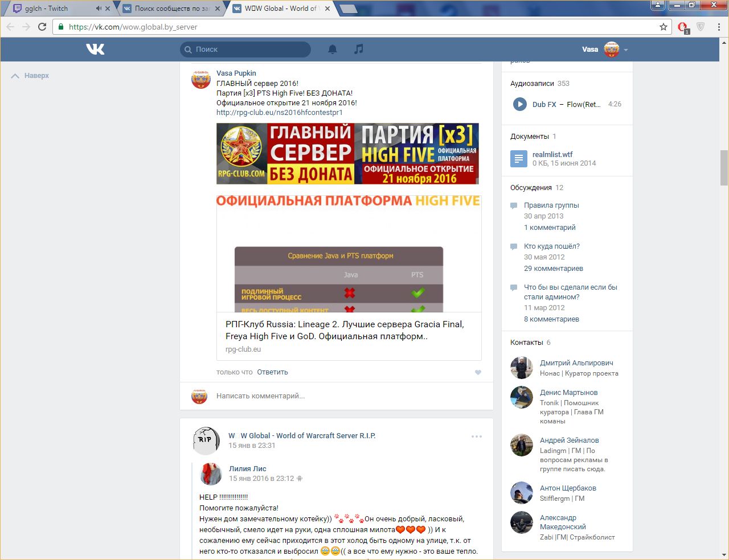This screenshot has height=560, width=729.
Task: Click the Java vs PTS comparison preview image
Action: (x=349, y=254)
